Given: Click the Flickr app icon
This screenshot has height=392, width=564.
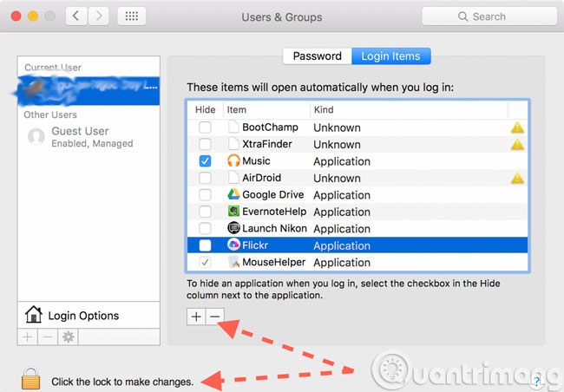Looking at the screenshot, I should (233, 245).
